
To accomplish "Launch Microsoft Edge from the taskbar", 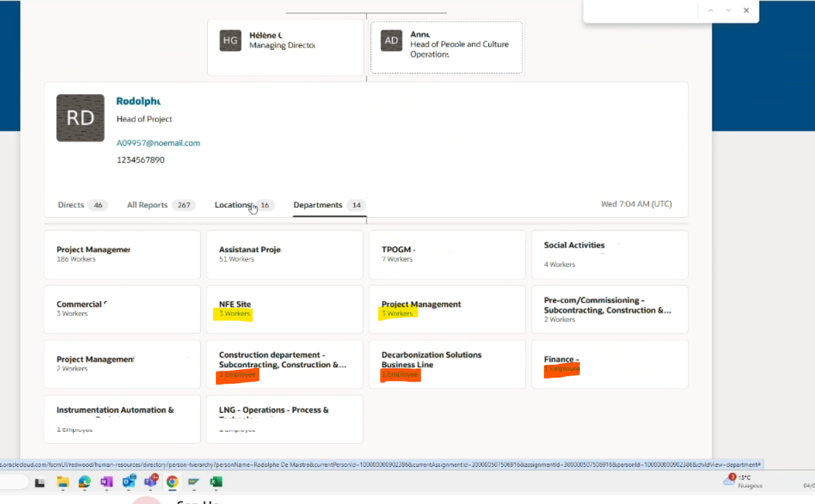I will click(85, 482).
